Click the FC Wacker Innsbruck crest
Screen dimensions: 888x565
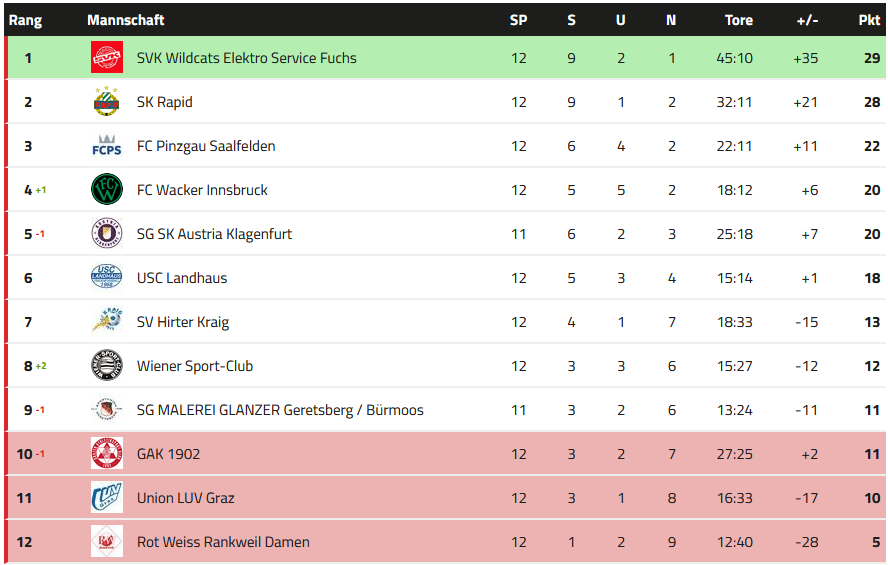[x=107, y=190]
